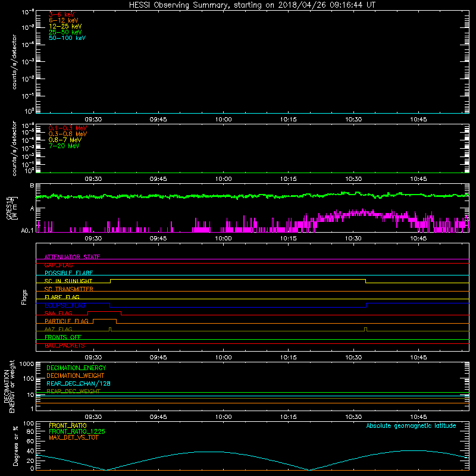Click the orange PARTICLE_FLAG label
The height and width of the screenshot is (476, 476).
67,321
